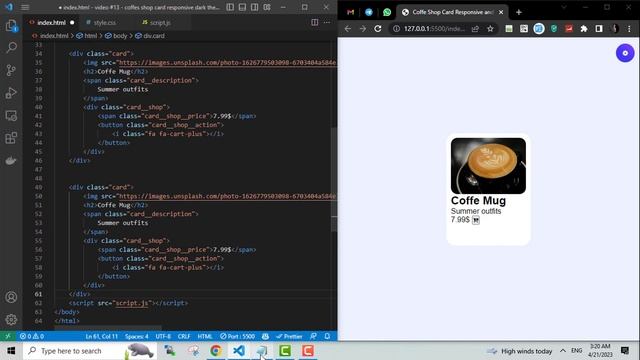Open the second card image Unsplash URL
Image resolution: width=640 pixels, height=360 pixels.
(227, 196)
